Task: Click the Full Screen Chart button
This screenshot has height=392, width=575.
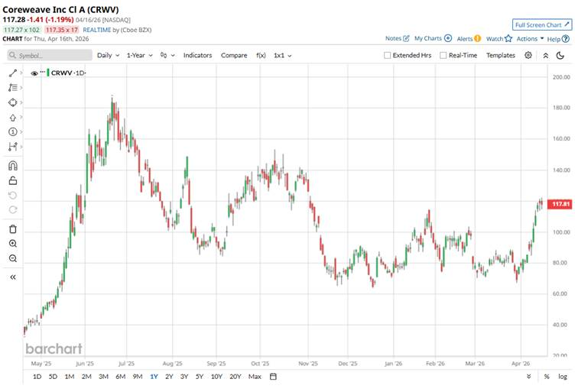Action: pyautogui.click(x=541, y=24)
